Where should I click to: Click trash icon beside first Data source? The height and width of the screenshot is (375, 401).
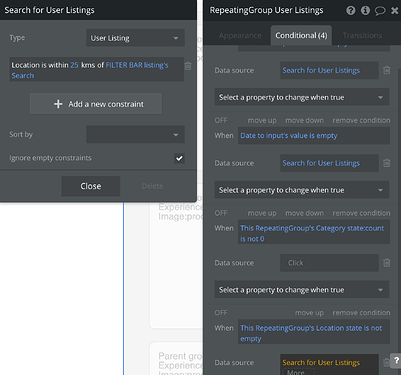pos(387,70)
